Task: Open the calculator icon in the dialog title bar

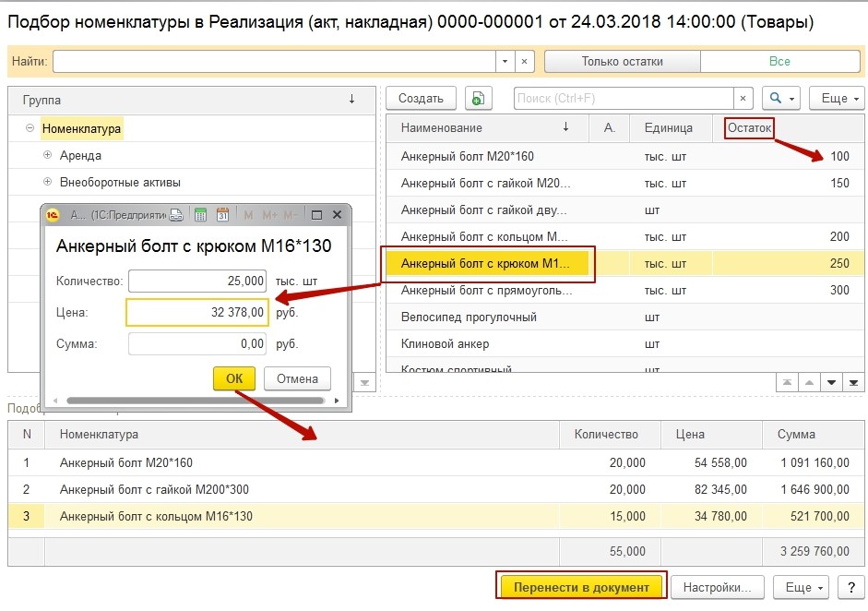Action: click(x=200, y=215)
